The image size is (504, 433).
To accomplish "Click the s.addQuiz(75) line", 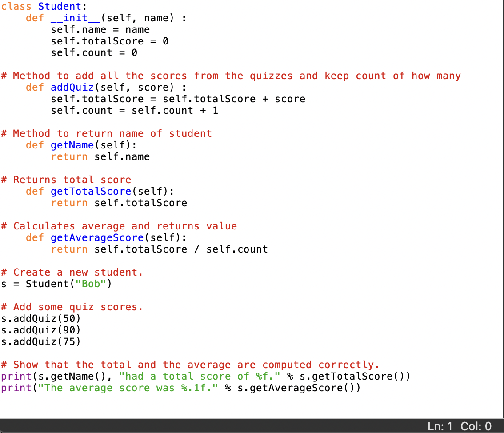I will (x=40, y=341).
